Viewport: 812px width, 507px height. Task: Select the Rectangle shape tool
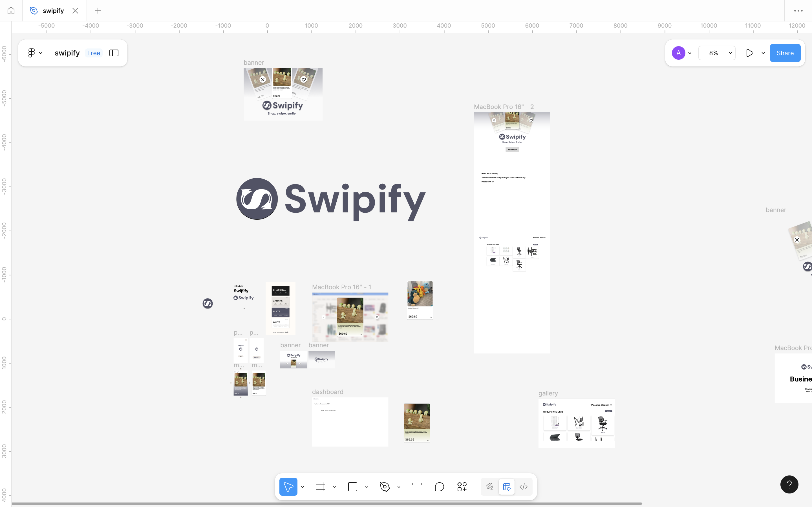pos(353,486)
